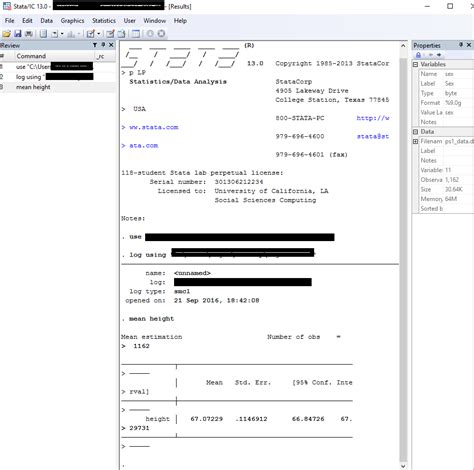Open the User menu
This screenshot has height=470, width=474.
point(130,21)
